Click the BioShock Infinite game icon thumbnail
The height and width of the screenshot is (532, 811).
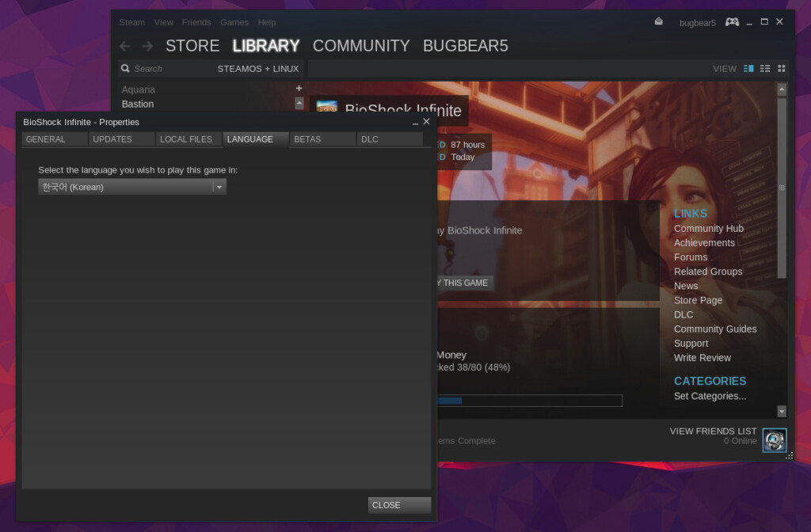coord(327,107)
